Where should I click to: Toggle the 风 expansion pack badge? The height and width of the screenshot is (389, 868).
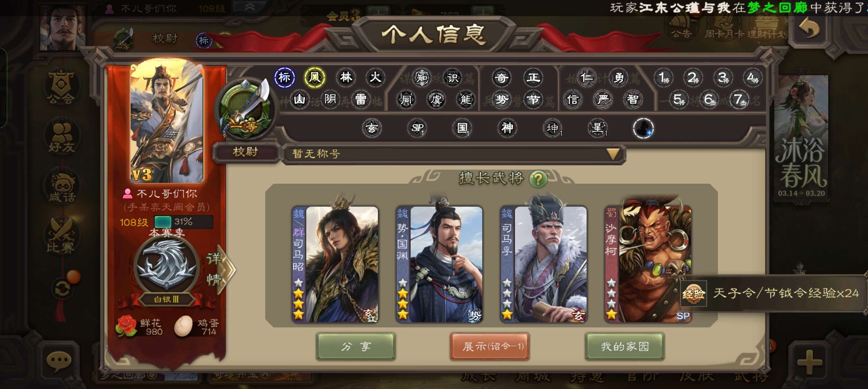[315, 77]
